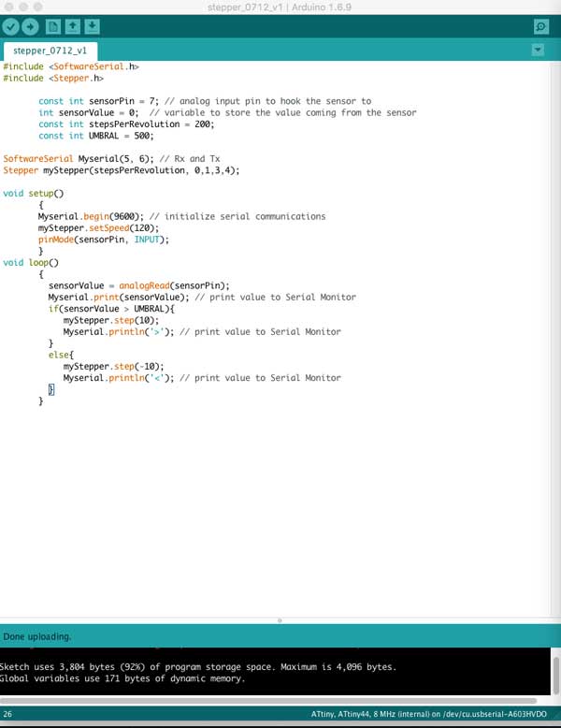Image resolution: width=561 pixels, height=728 pixels.
Task: Click on "SoftwareSerial.h" in the first include
Action: (96, 66)
